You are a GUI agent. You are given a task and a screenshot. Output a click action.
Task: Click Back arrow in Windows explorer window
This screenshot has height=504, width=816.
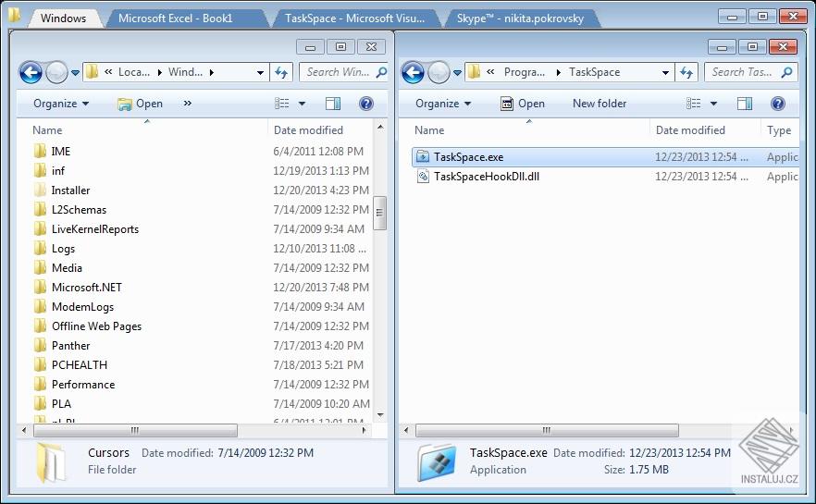coord(31,72)
